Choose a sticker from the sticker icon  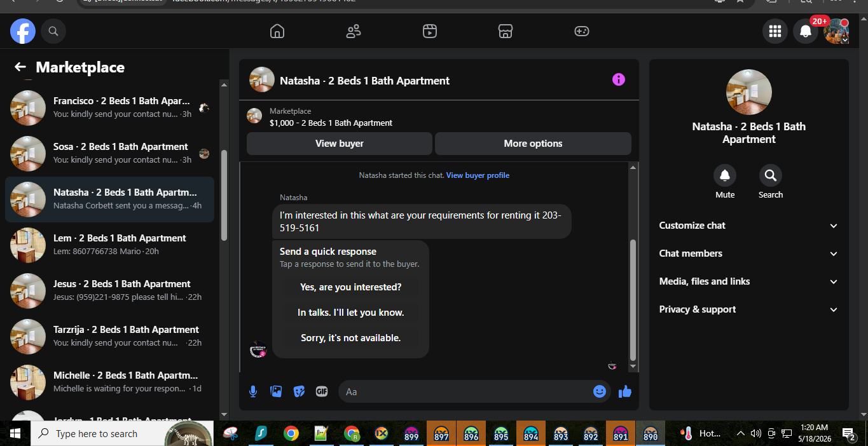(x=299, y=391)
